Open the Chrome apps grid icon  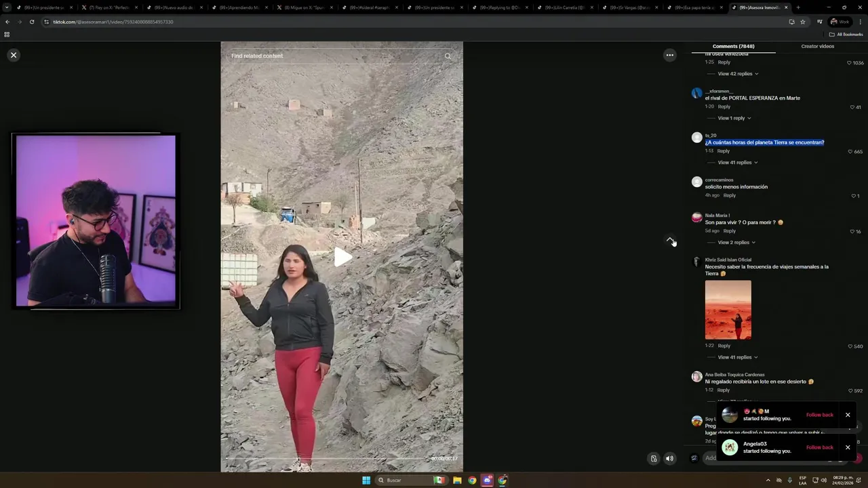7,35
